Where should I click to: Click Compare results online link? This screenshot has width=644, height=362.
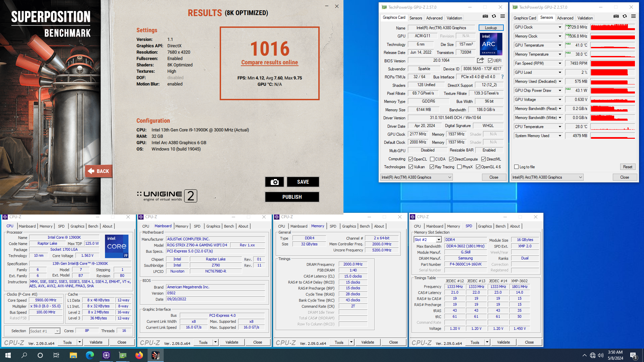click(269, 62)
